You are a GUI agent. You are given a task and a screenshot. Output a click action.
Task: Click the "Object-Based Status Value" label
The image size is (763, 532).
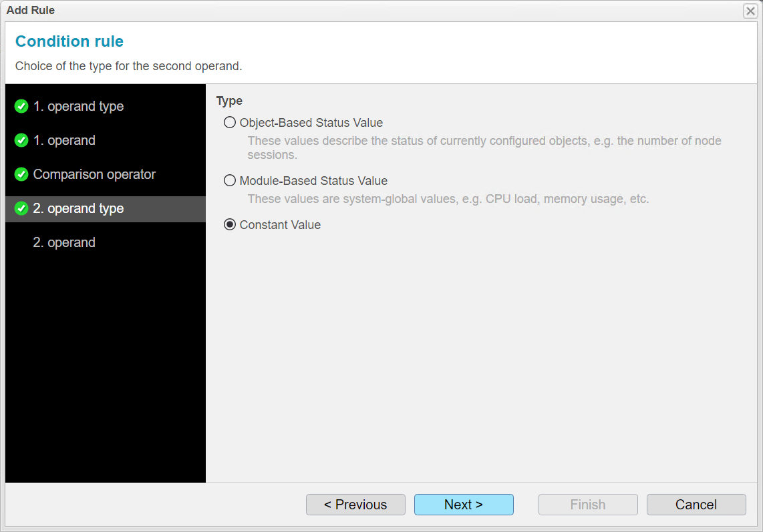point(311,122)
